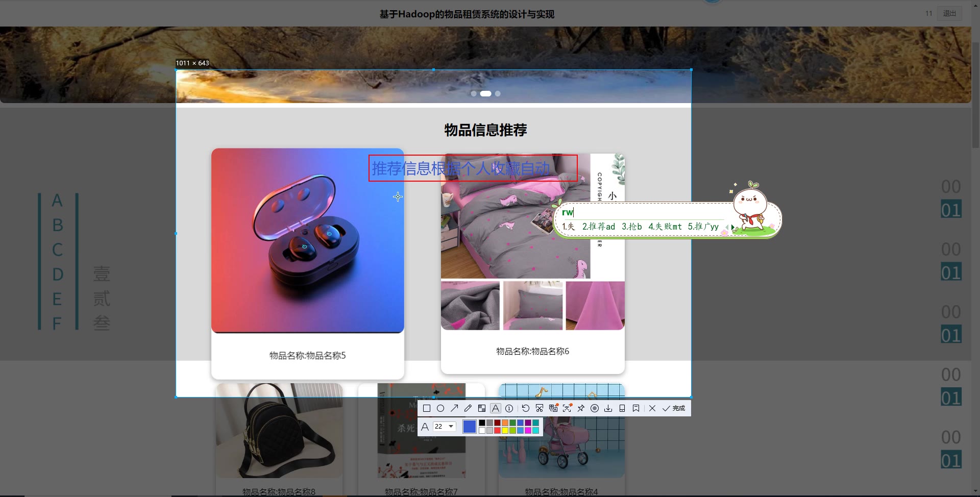Pick the teal color swatch
This screenshot has width=980, height=497.
point(535,423)
